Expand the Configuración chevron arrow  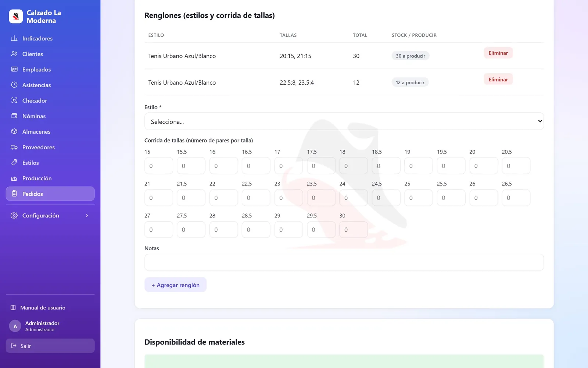pos(87,215)
